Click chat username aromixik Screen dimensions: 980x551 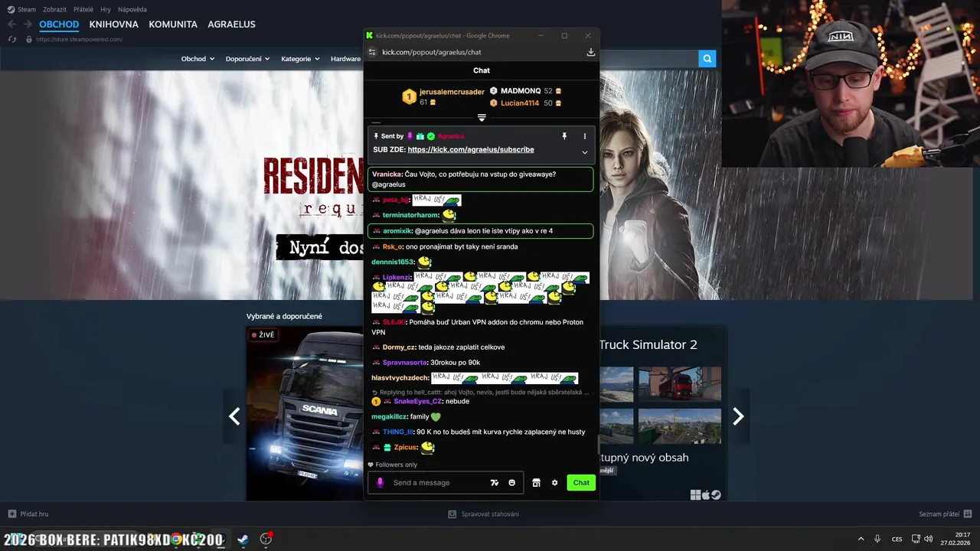(x=397, y=231)
